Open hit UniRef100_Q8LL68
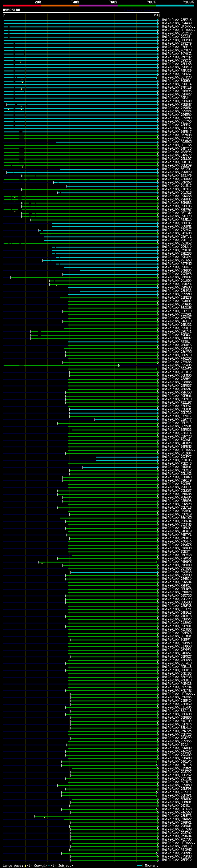This screenshot has width=197, height=868. click(x=177, y=64)
